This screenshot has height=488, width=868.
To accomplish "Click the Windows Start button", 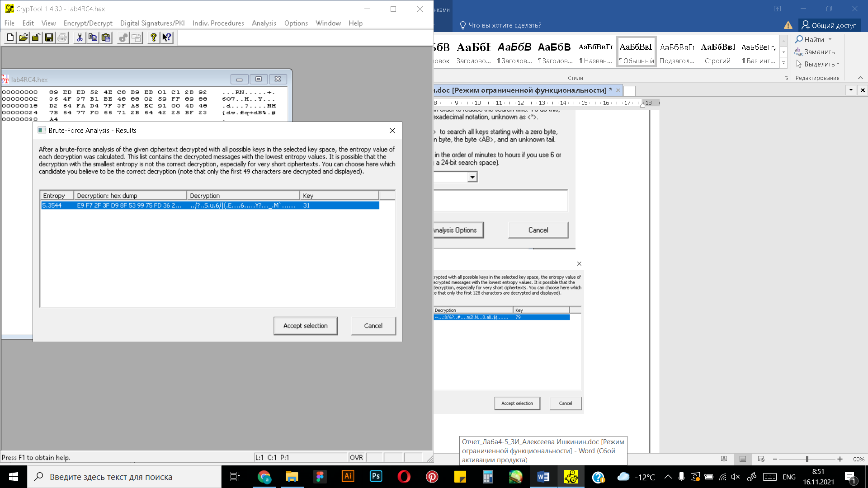I will coord(14,477).
